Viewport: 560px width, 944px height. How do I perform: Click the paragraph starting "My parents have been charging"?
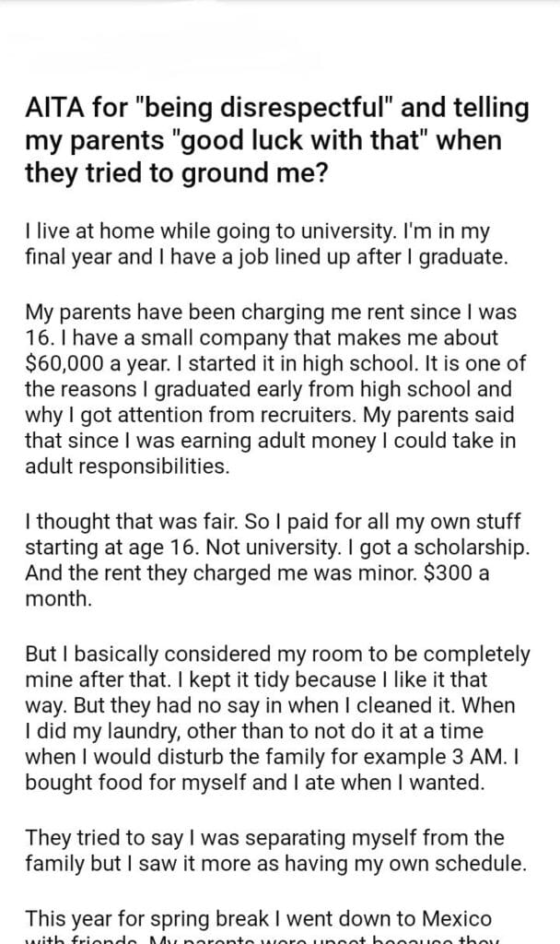(x=276, y=387)
